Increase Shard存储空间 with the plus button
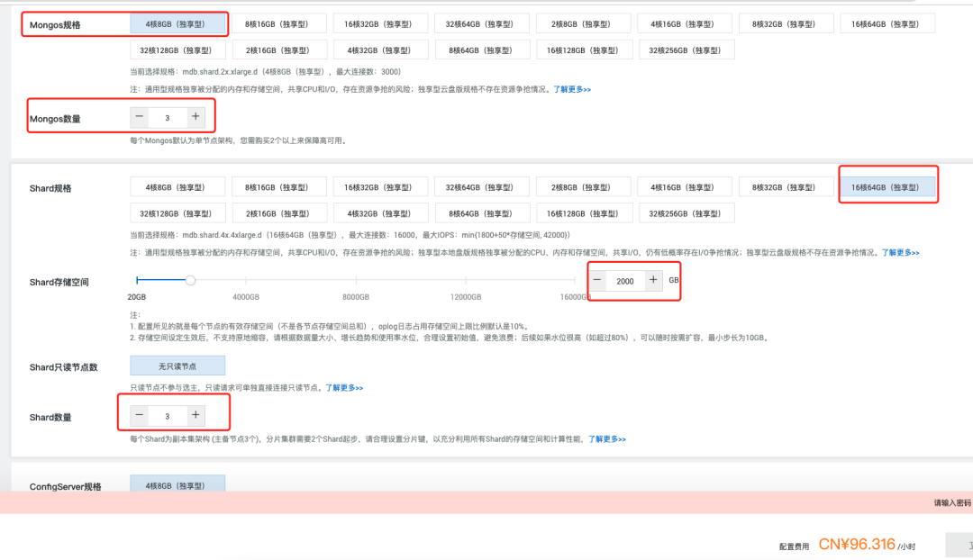 [x=653, y=280]
